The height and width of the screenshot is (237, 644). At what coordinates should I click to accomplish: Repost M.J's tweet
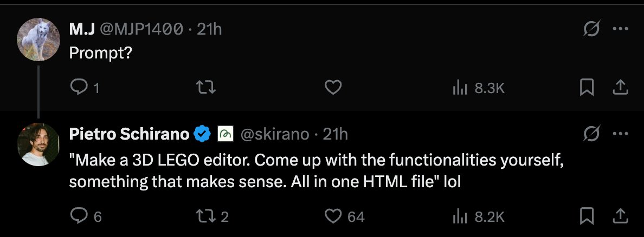(x=207, y=87)
